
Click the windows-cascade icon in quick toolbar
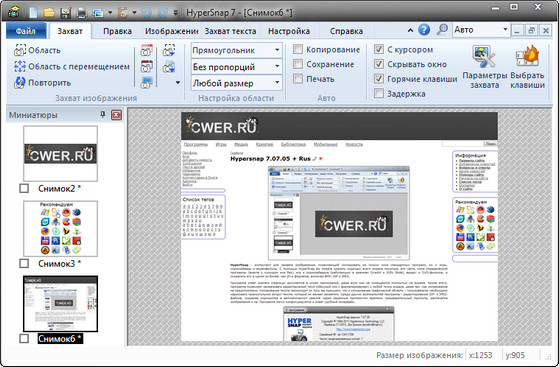coord(97,13)
